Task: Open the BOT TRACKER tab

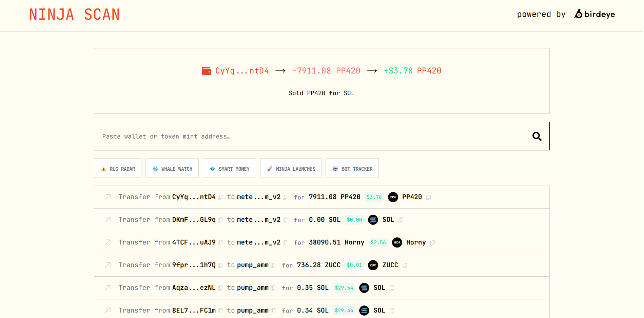Action: coord(352,168)
